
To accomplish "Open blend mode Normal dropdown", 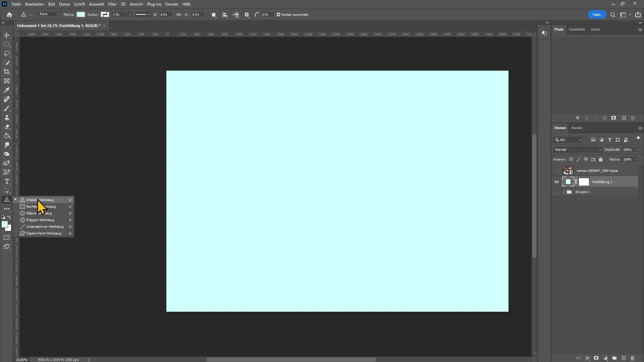I will (578, 149).
